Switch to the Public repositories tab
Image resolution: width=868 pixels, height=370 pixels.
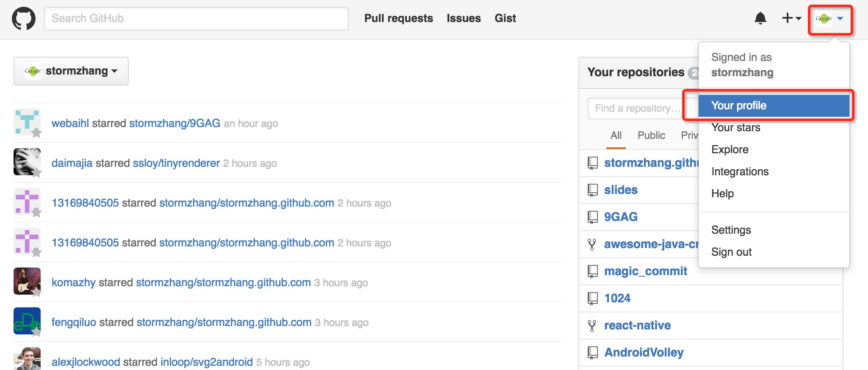[651, 135]
